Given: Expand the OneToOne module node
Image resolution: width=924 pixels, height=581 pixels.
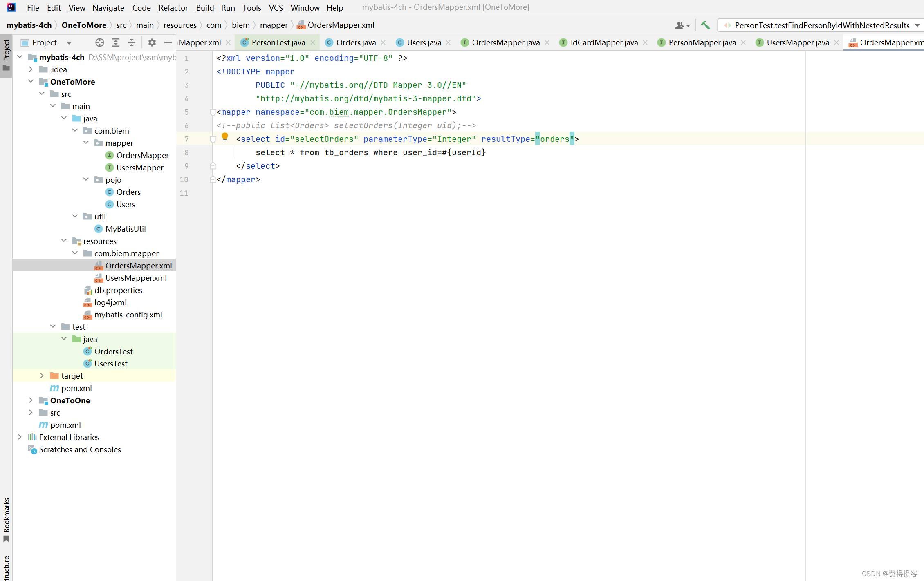Looking at the screenshot, I should 31,400.
